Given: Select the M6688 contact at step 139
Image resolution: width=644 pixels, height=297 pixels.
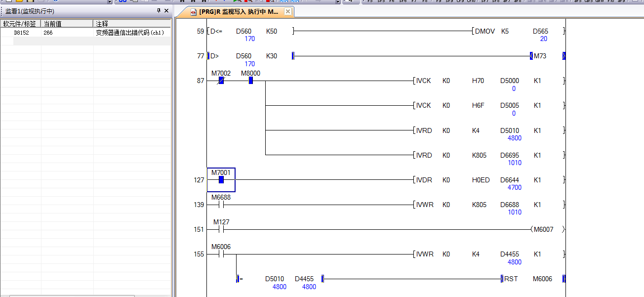Looking at the screenshot, I should click(221, 205).
